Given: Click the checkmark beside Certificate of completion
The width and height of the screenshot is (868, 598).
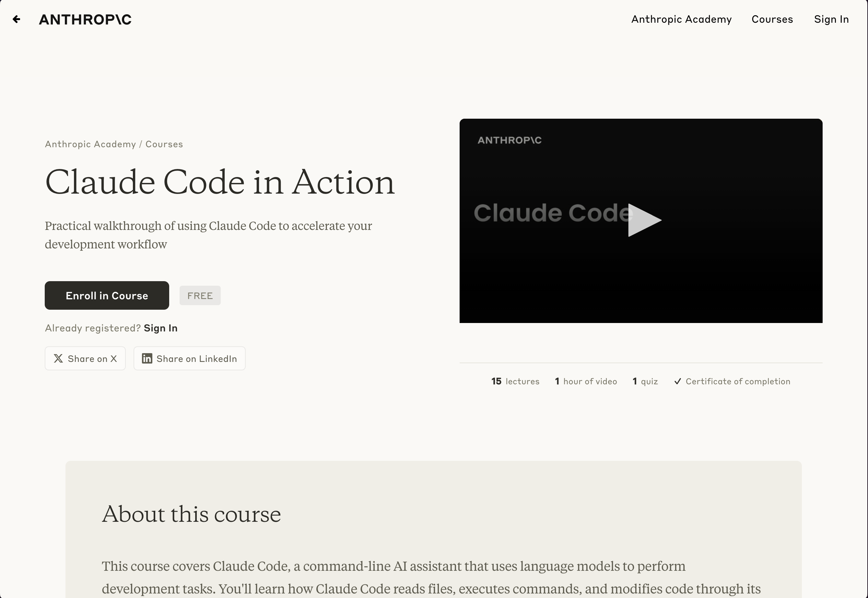Looking at the screenshot, I should click(x=678, y=381).
